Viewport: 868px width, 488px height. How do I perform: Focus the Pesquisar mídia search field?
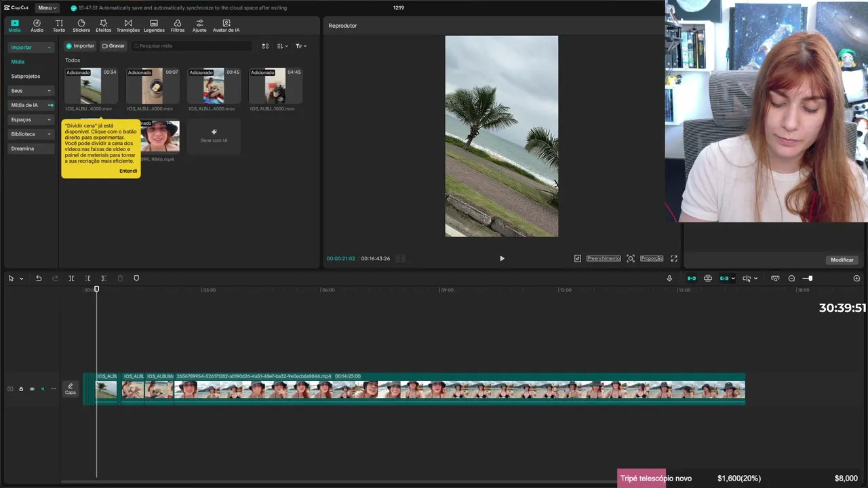[x=192, y=46]
